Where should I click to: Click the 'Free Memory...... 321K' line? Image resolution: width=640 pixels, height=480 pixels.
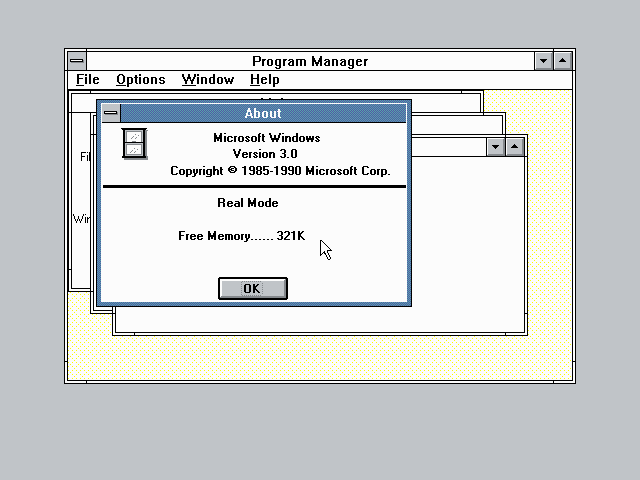click(x=242, y=236)
